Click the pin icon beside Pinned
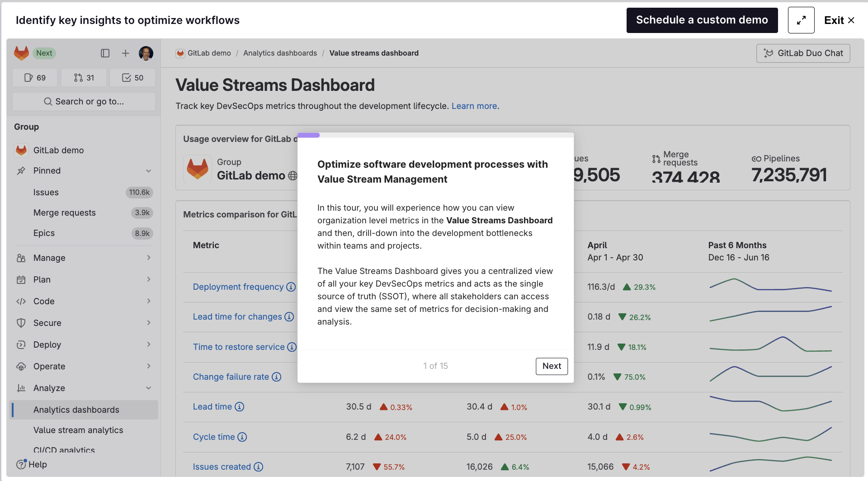 tap(21, 171)
